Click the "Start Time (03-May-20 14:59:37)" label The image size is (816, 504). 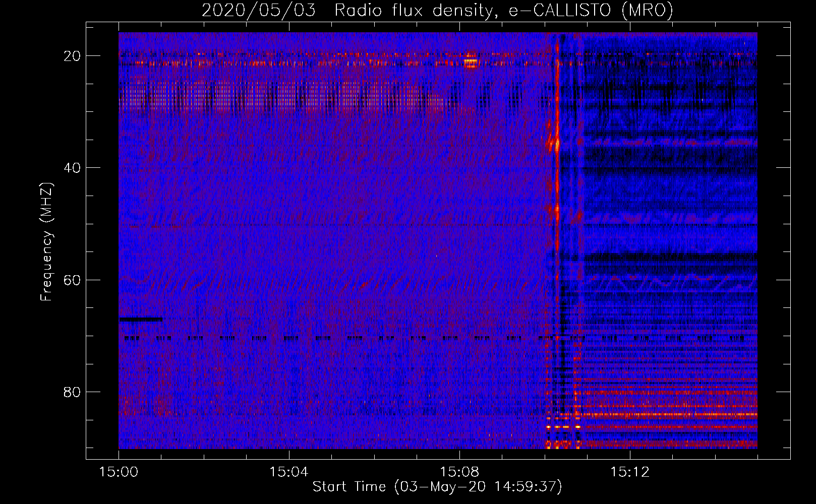437,487
